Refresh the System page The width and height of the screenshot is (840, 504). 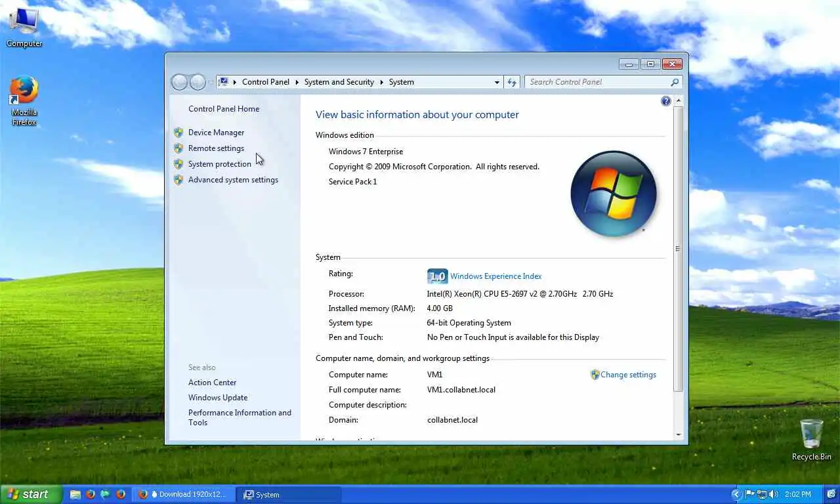click(512, 82)
